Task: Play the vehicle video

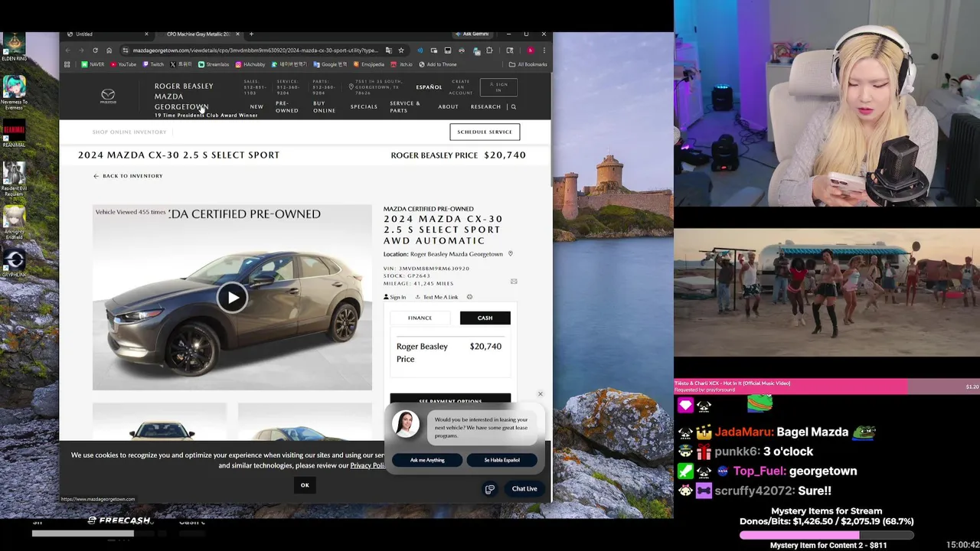Action: (x=232, y=298)
